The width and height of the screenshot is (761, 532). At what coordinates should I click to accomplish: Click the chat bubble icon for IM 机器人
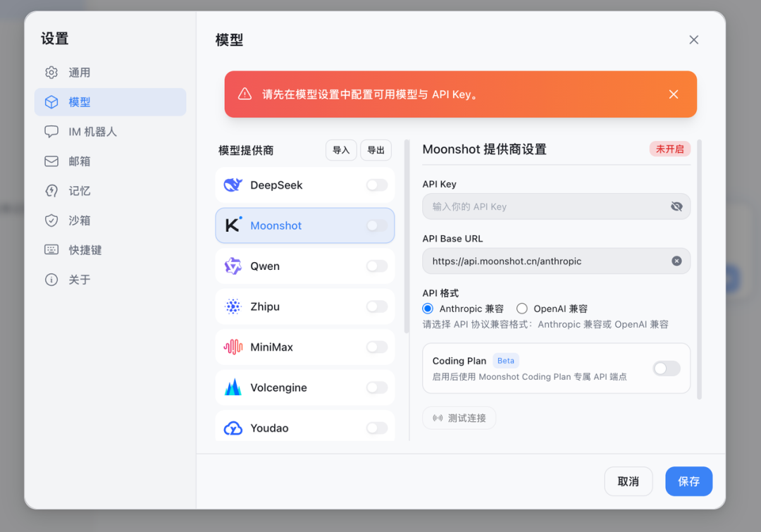point(51,132)
